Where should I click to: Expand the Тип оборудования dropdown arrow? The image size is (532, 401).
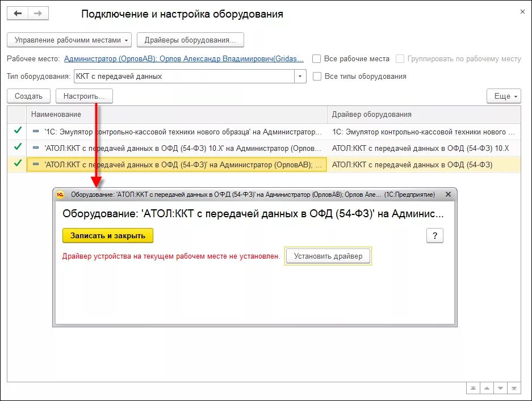coord(300,76)
